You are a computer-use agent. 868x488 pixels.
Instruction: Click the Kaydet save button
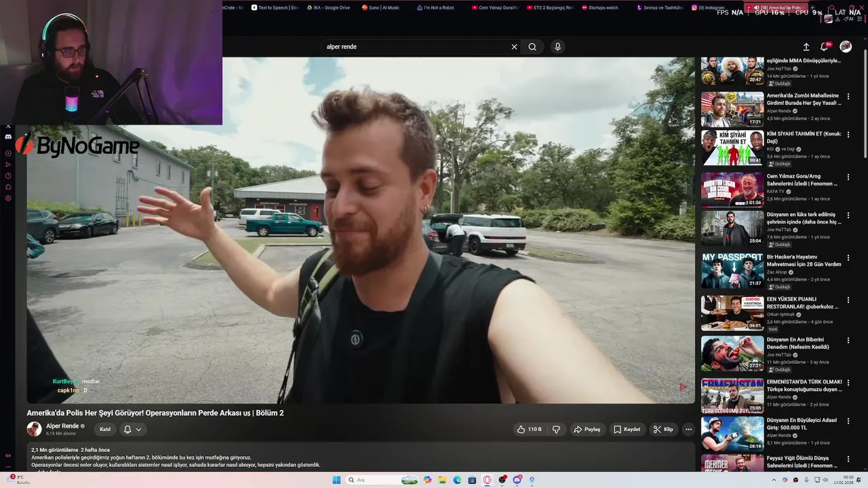pos(627,429)
